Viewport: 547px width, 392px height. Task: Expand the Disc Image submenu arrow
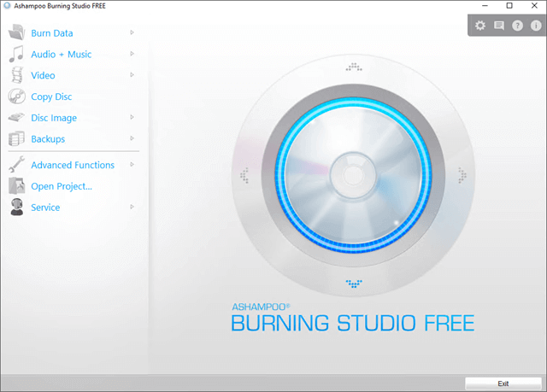[132, 117]
